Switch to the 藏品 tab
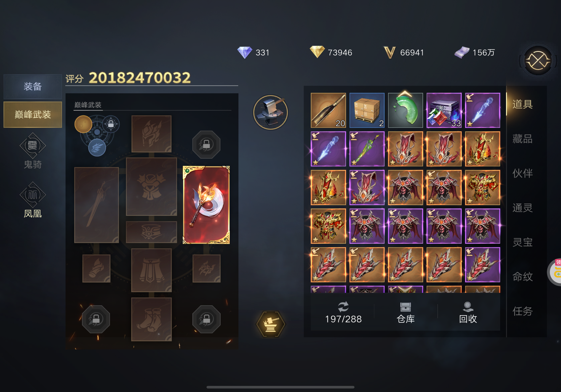Screen dimensions: 561x392 pos(522,139)
